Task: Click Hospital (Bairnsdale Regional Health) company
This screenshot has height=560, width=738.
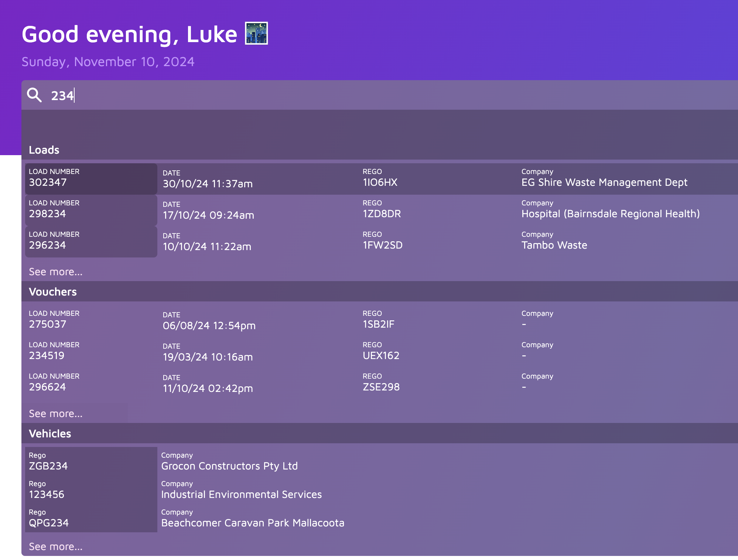Action: (x=611, y=214)
